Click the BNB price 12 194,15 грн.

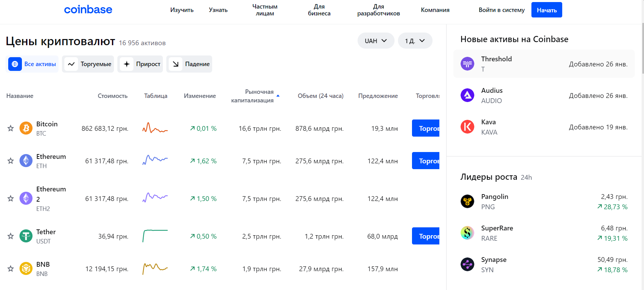click(x=107, y=269)
